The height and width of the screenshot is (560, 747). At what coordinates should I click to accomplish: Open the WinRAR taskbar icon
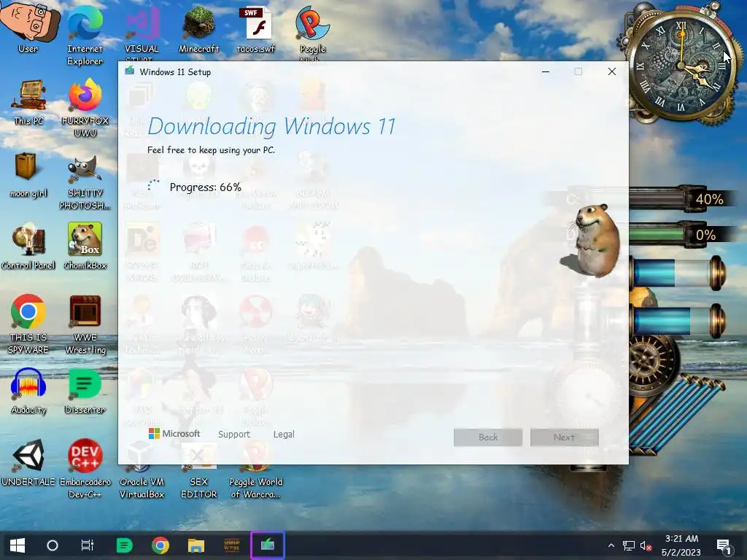(231, 545)
